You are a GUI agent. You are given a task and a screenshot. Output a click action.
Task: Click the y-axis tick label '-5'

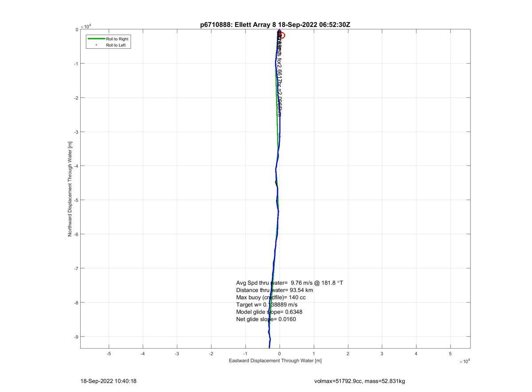click(x=76, y=200)
